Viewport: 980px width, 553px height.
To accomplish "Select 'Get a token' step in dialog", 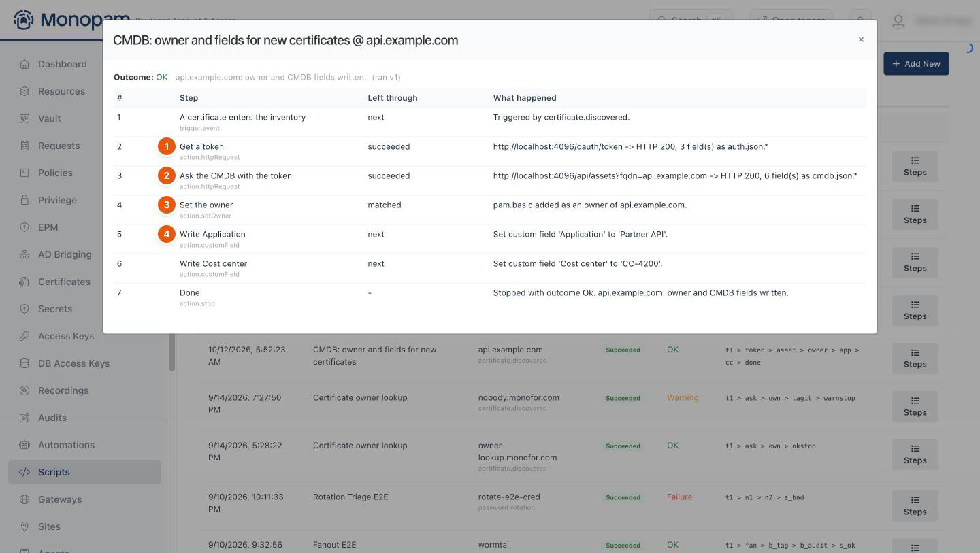I will 201,146.
